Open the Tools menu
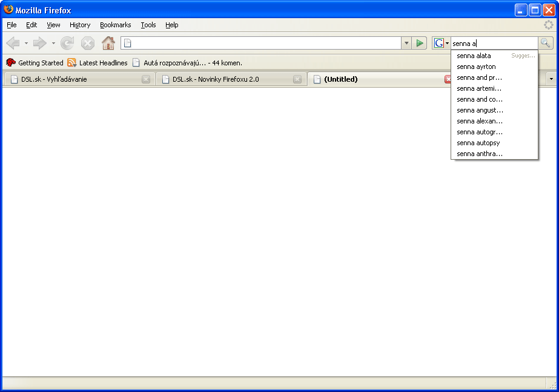This screenshot has height=392, width=559. (x=148, y=25)
